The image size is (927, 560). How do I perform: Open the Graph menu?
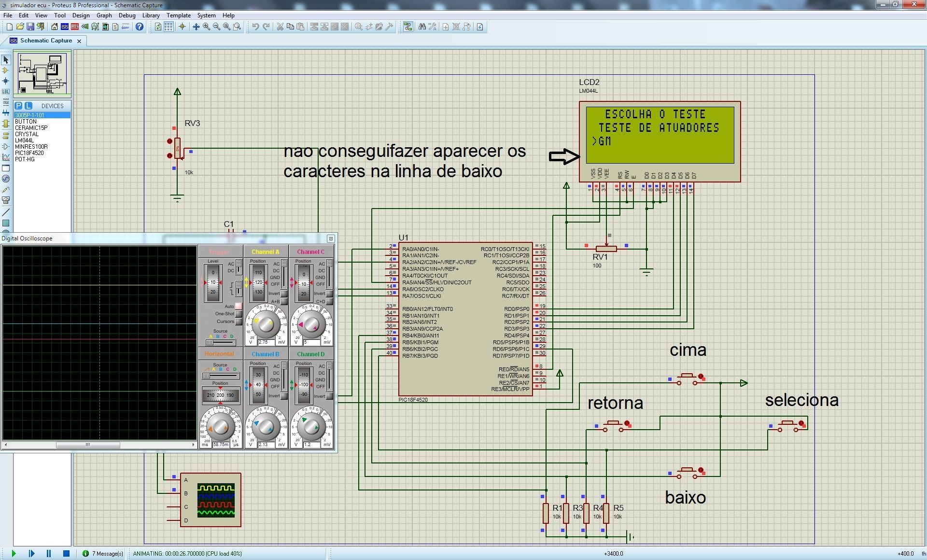[104, 15]
